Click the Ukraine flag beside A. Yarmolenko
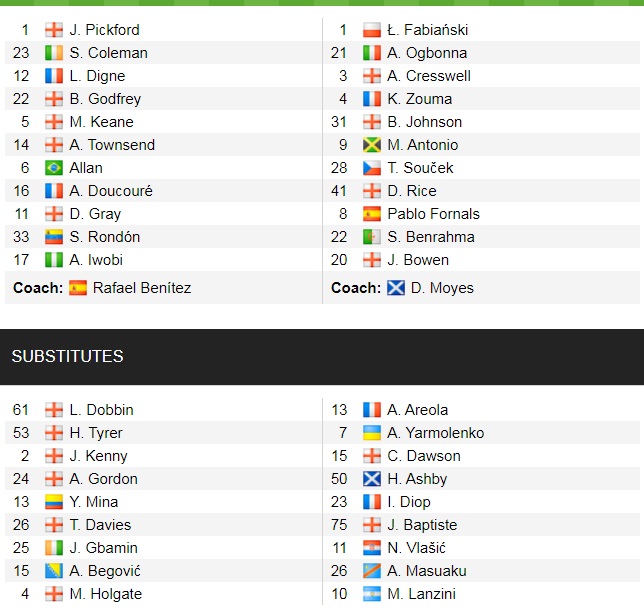The width and height of the screenshot is (644, 614). tap(372, 433)
